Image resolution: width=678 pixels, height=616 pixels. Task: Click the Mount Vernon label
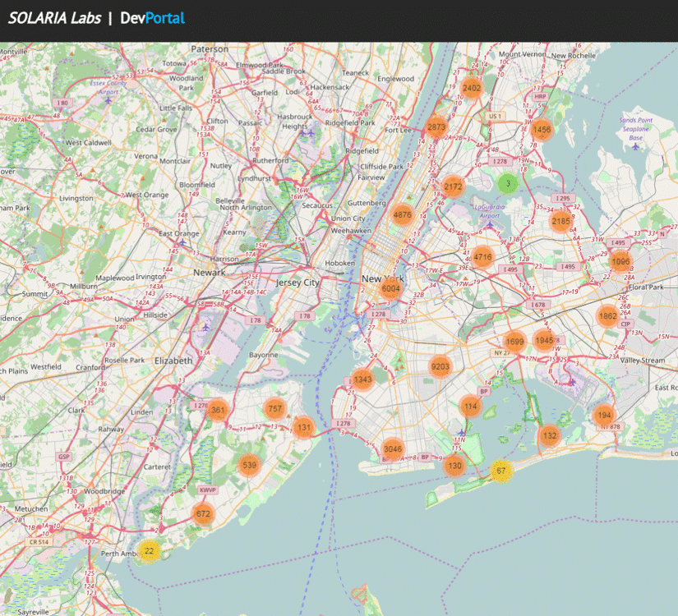point(523,54)
